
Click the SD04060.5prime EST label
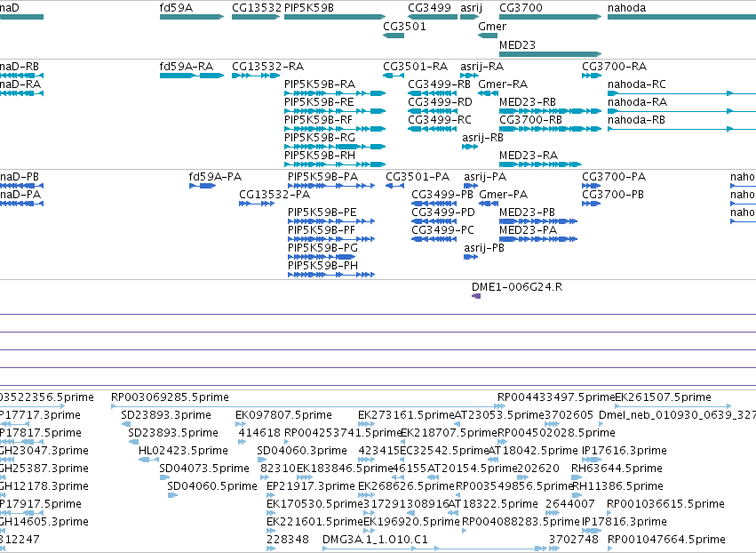[212, 486]
